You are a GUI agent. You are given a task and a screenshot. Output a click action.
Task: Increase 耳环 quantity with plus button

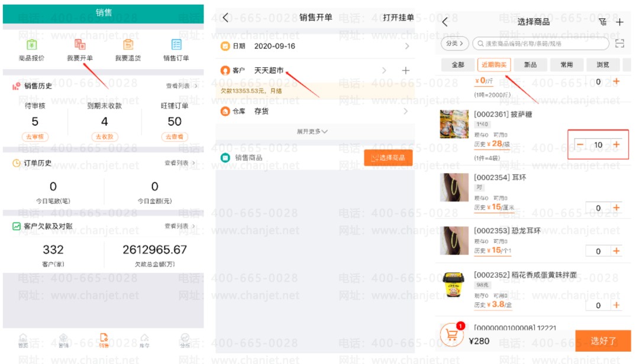coord(617,207)
